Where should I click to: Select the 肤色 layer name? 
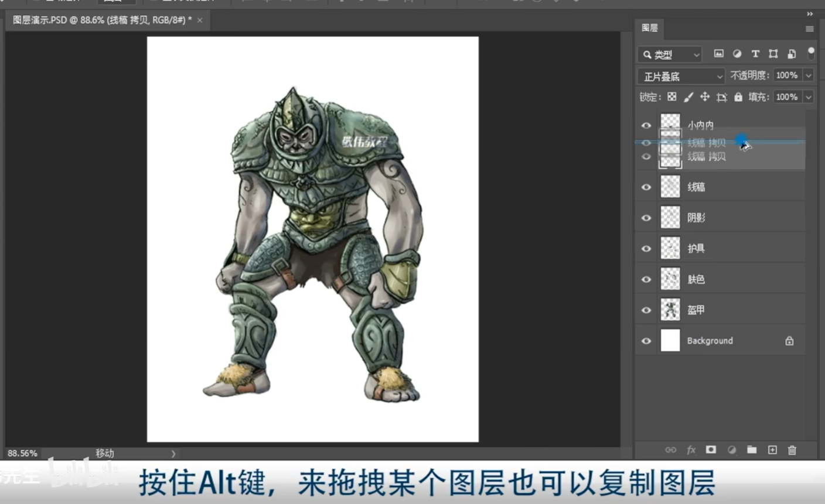click(696, 279)
